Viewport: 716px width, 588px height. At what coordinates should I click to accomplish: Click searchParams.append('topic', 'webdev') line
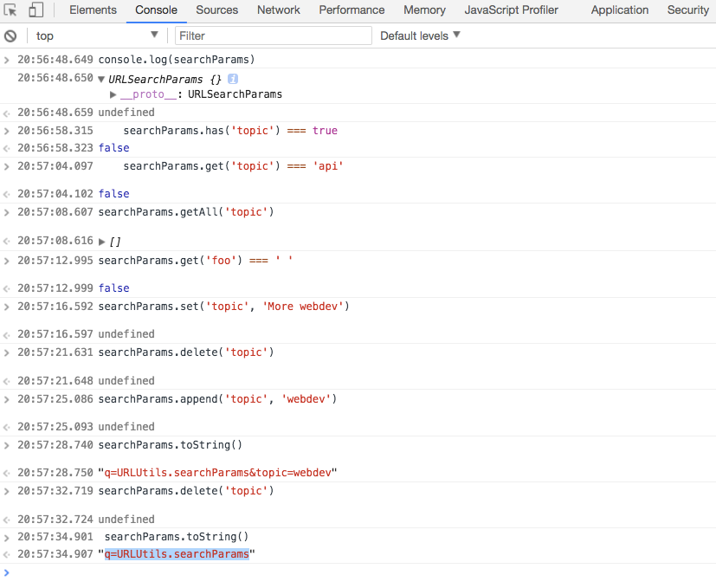[x=217, y=399]
